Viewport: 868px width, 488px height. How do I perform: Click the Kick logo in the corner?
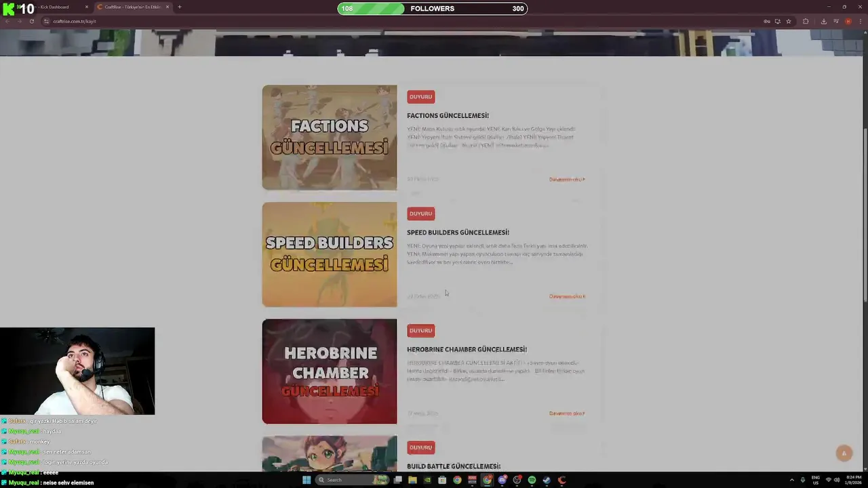point(9,9)
